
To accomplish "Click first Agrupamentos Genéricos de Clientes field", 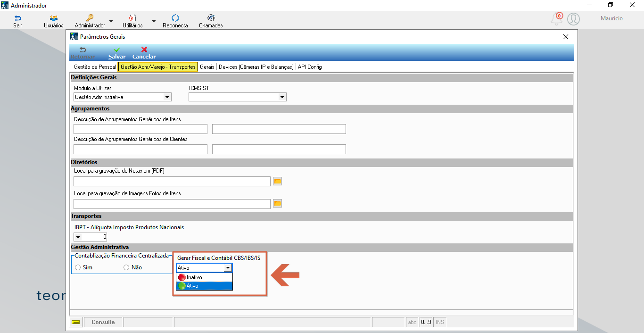I will coord(140,150).
